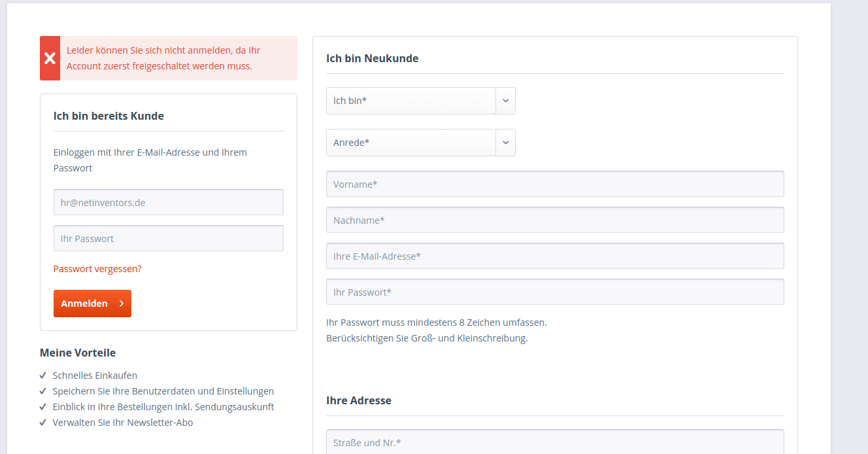Click the checkmark beside Schnelles Einkaufen
The image size is (868, 454).
(43, 375)
